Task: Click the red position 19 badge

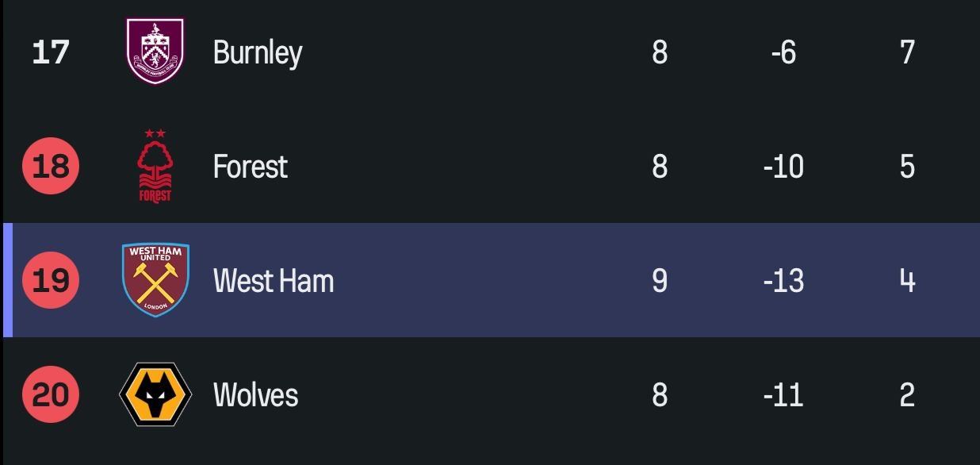Action: [x=51, y=280]
